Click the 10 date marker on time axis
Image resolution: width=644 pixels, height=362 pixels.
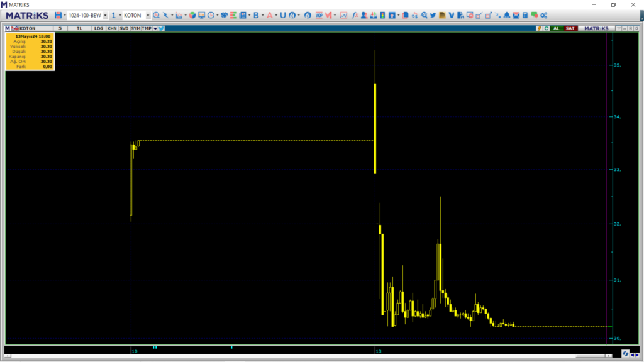(x=135, y=351)
